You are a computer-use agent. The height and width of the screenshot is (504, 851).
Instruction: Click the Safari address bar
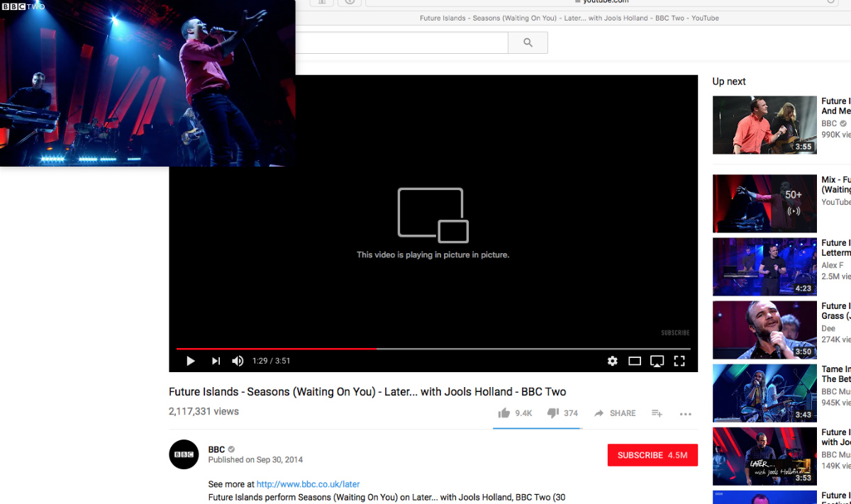tap(603, 2)
